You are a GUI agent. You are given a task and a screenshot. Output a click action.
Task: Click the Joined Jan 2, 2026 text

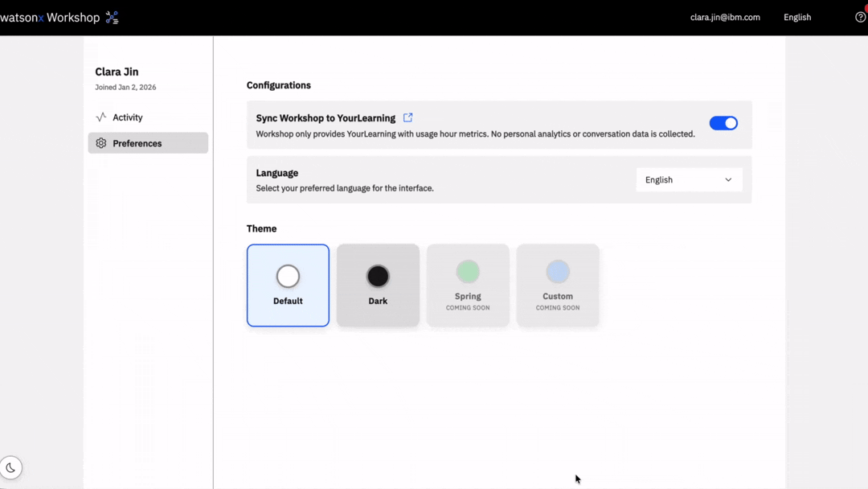[125, 88]
